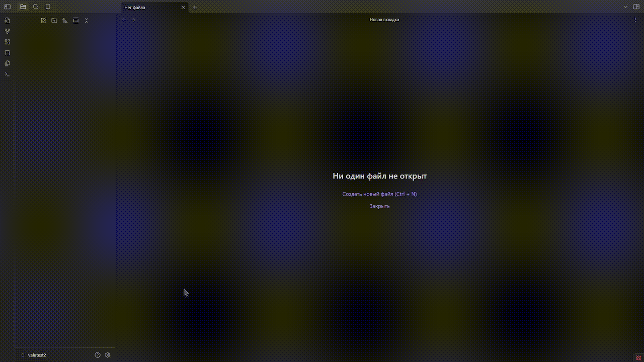The width and height of the screenshot is (644, 362).
Task: Open the quick switcher ribbon icon
Action: pyautogui.click(x=7, y=20)
